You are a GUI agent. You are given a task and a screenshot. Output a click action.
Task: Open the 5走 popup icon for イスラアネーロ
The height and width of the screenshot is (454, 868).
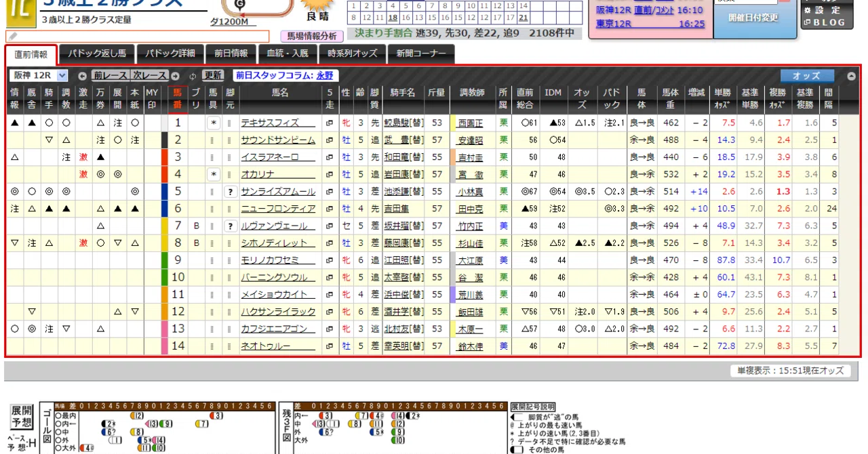(330, 157)
